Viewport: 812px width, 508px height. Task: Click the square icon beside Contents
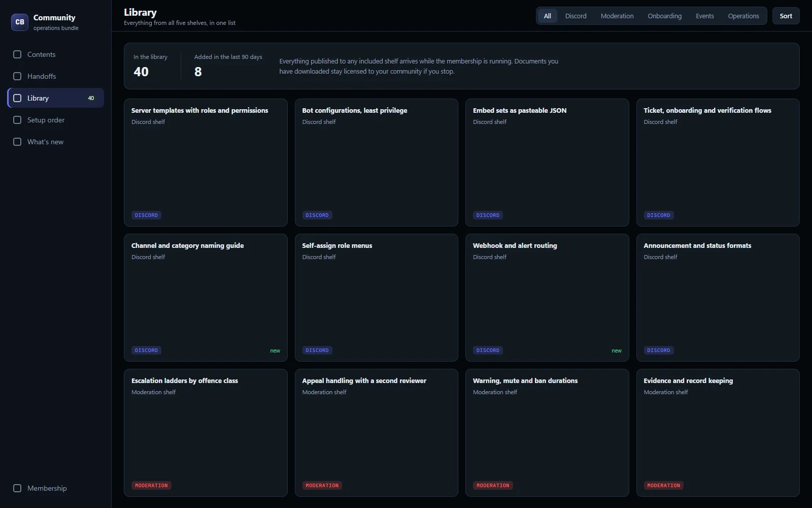point(17,54)
